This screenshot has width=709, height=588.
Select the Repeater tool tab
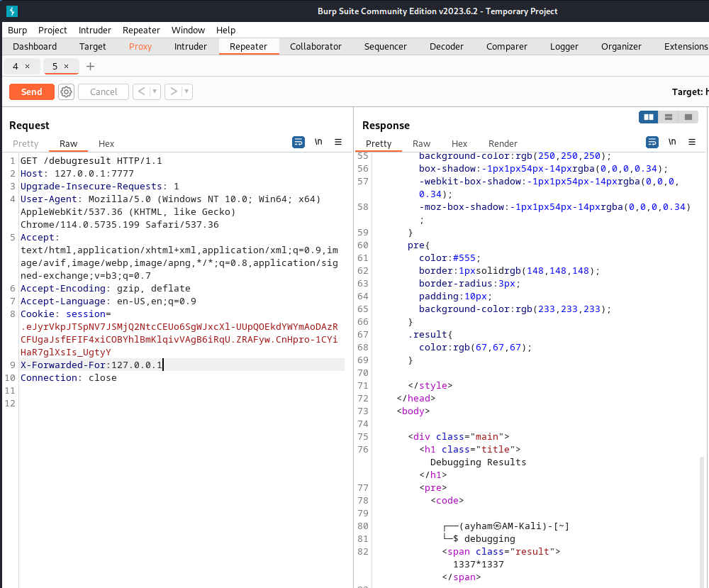[x=248, y=47]
